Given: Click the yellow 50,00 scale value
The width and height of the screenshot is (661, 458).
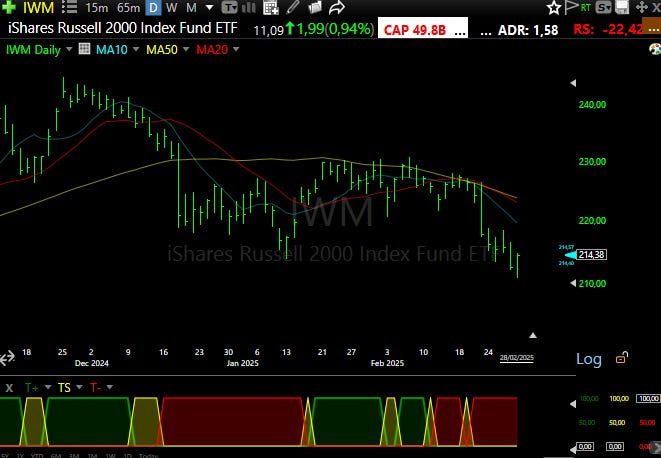Looking at the screenshot, I should (x=617, y=422).
